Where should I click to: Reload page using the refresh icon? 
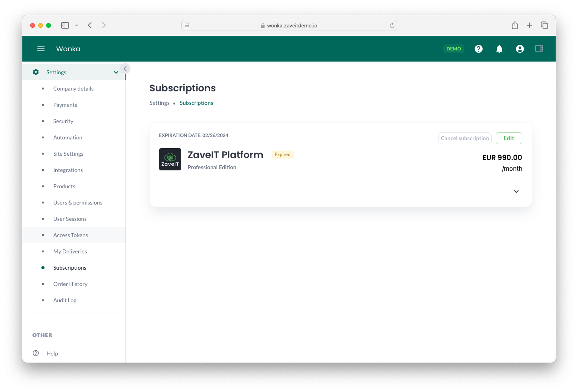coord(392,25)
